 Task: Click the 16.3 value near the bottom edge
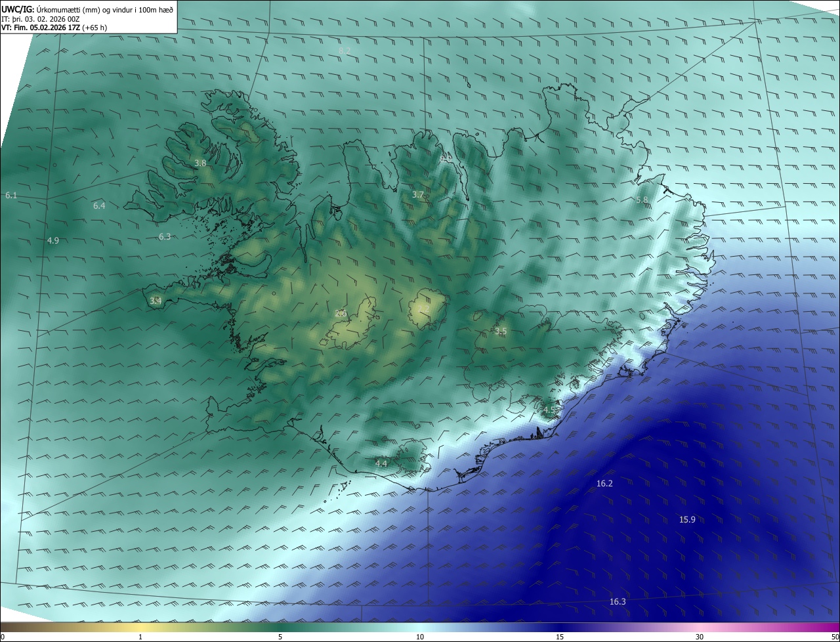click(618, 601)
